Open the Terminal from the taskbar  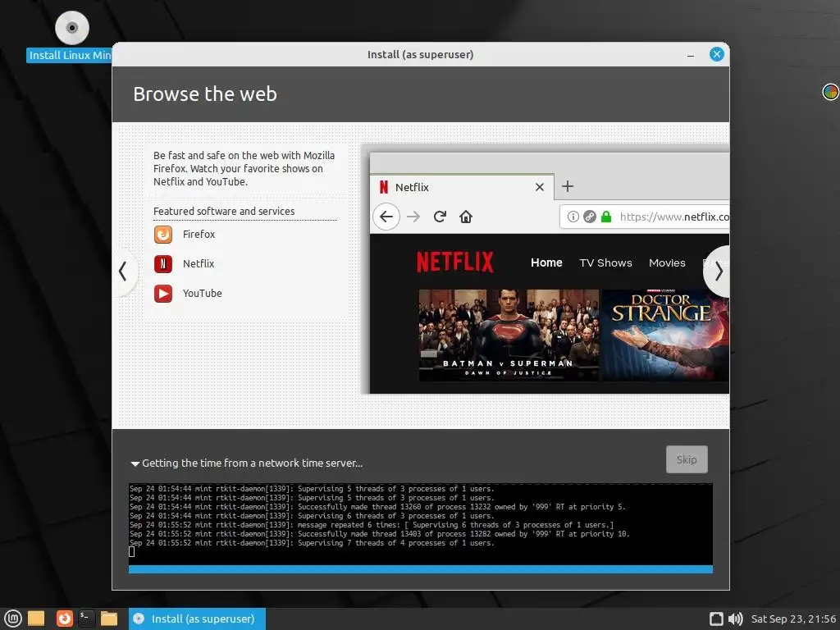click(86, 619)
